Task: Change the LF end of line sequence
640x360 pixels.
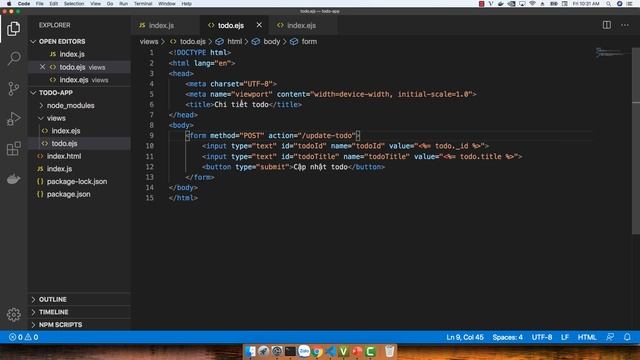Action: coord(565,337)
